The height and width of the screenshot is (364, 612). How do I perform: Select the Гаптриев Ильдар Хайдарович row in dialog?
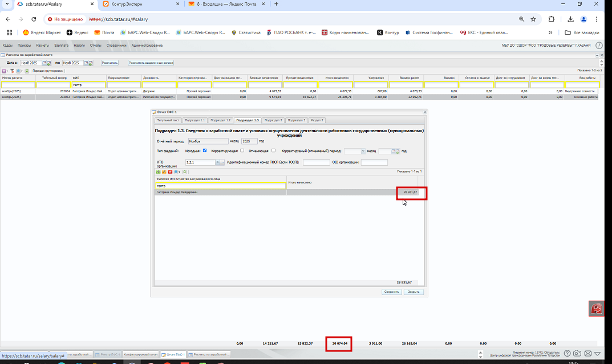tap(286, 192)
